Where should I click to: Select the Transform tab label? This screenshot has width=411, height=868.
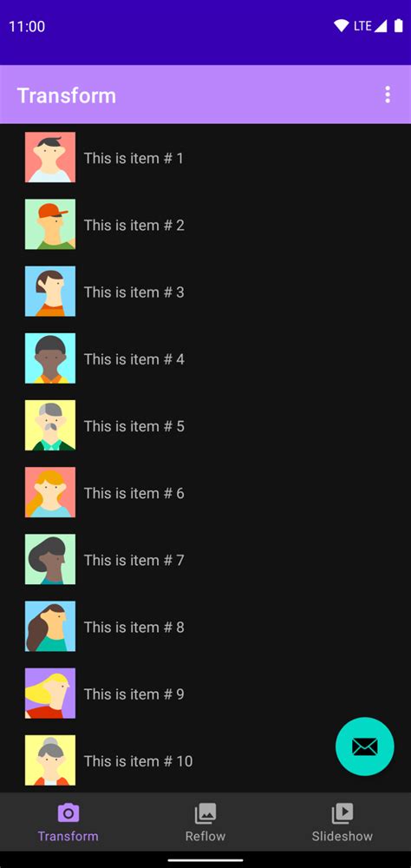pos(68,836)
